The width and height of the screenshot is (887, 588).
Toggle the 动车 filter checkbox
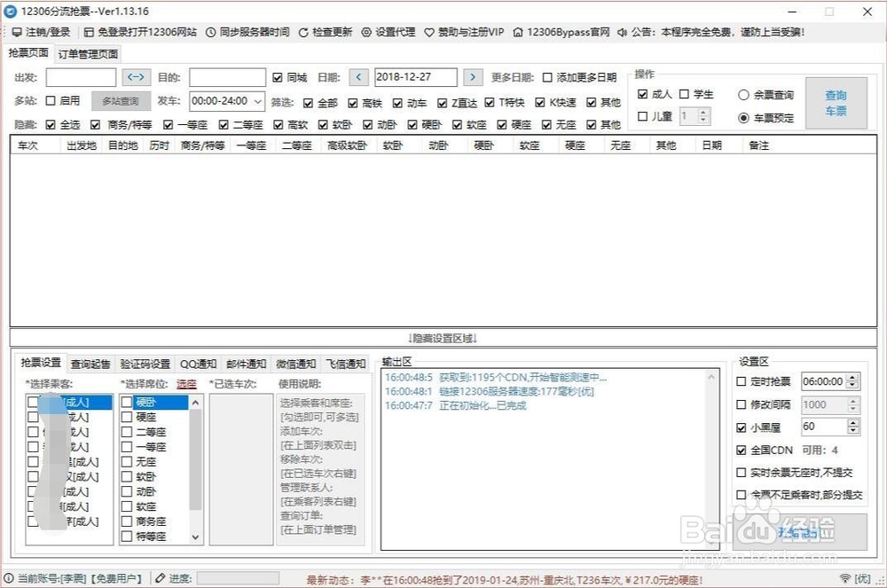tap(397, 103)
